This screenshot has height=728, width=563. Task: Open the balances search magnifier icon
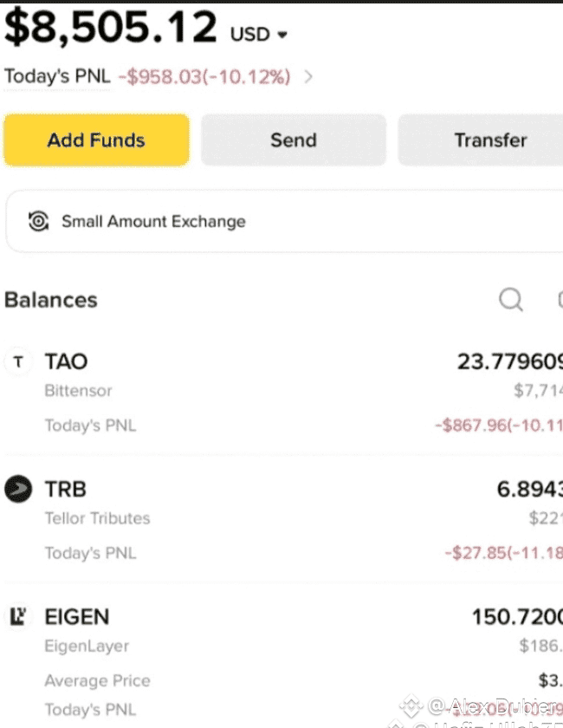click(x=510, y=300)
